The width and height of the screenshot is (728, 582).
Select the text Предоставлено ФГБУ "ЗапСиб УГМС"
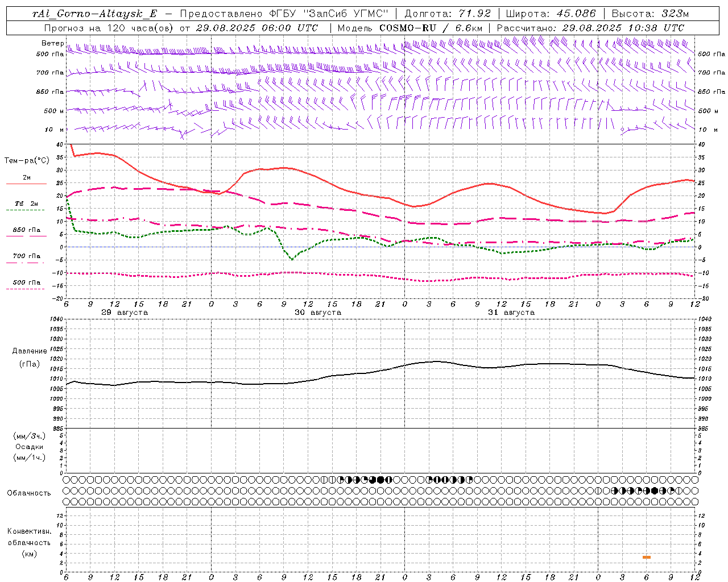pyautogui.click(x=284, y=14)
